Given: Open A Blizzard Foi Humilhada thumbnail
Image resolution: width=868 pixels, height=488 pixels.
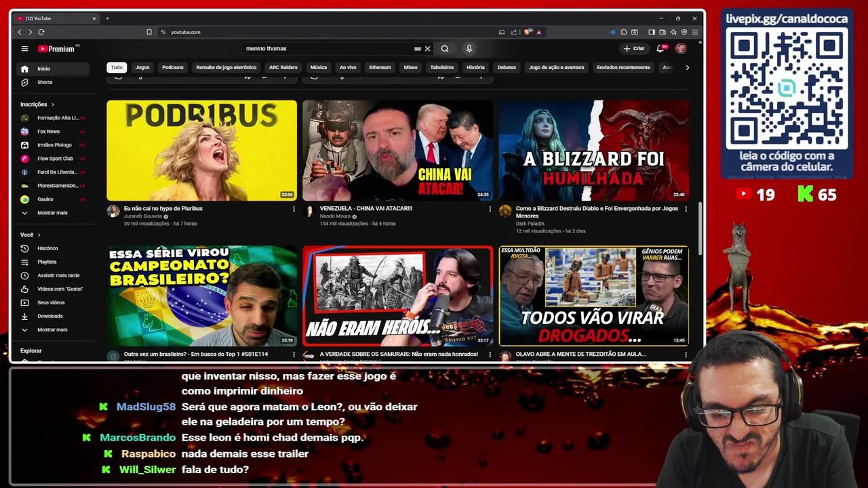Looking at the screenshot, I should point(593,150).
